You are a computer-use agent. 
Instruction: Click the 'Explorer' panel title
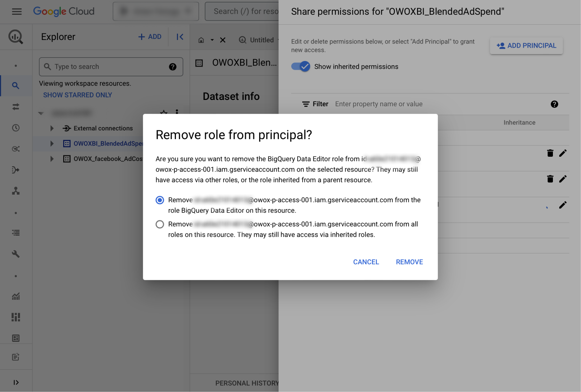58,37
